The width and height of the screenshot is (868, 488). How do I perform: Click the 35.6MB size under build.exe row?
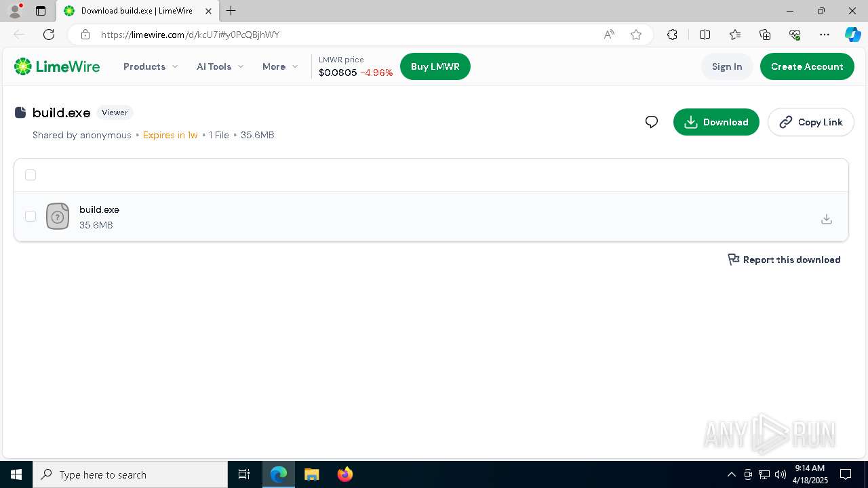coord(96,225)
